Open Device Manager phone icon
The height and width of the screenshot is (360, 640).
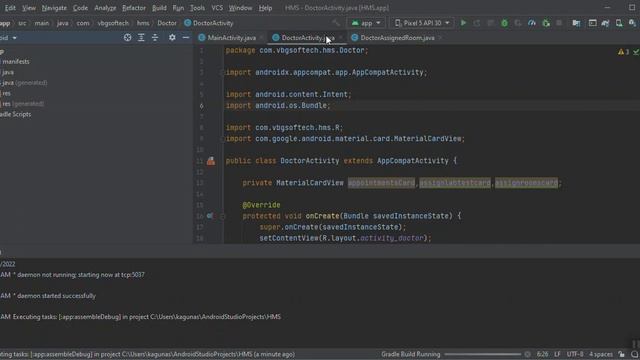coord(619,23)
